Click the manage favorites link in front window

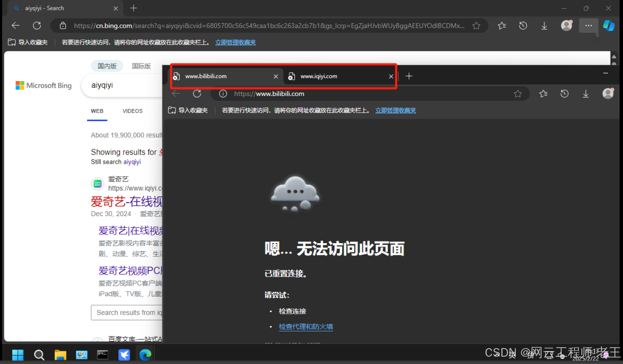coord(395,110)
